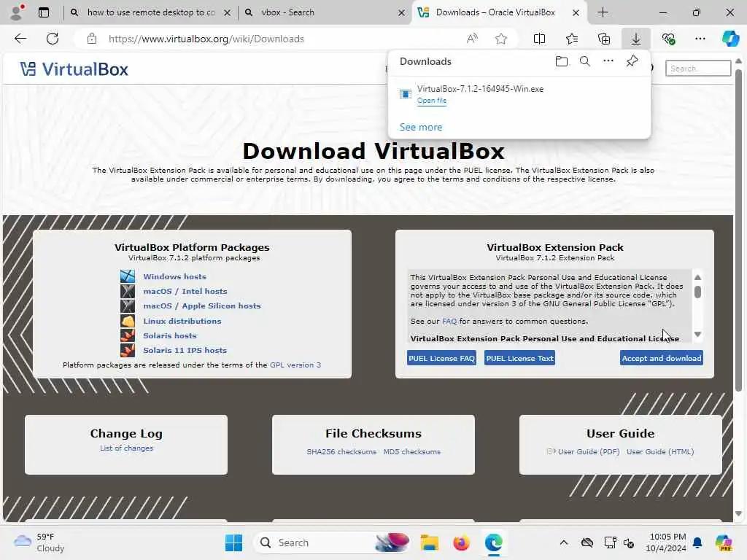This screenshot has height=560, width=747.
Task: Open SHA256 checksums link
Action: 341,452
